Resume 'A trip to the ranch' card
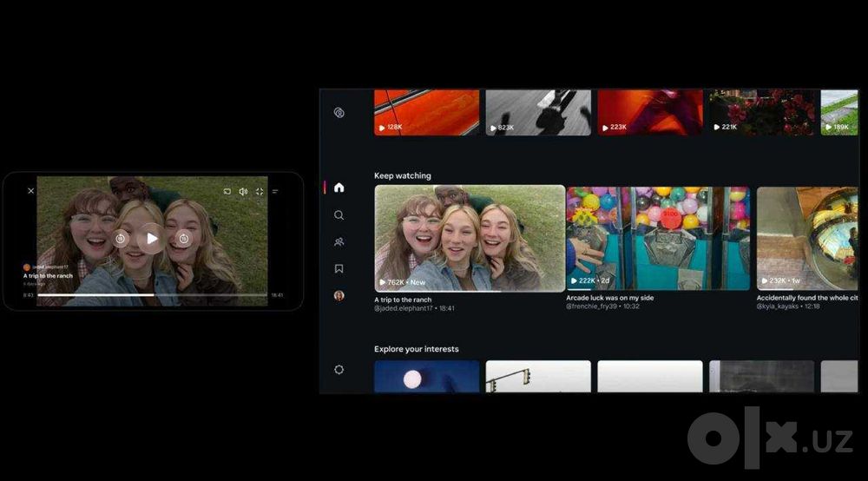 pos(470,239)
